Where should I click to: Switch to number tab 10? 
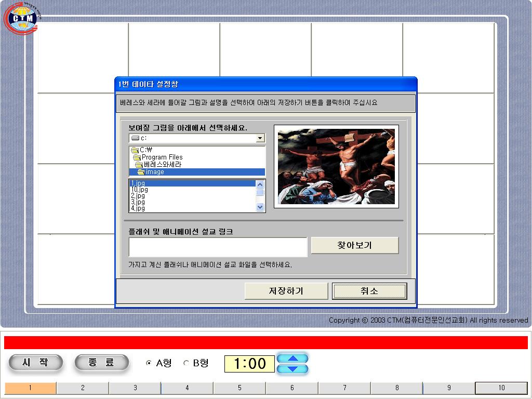[x=501, y=388]
